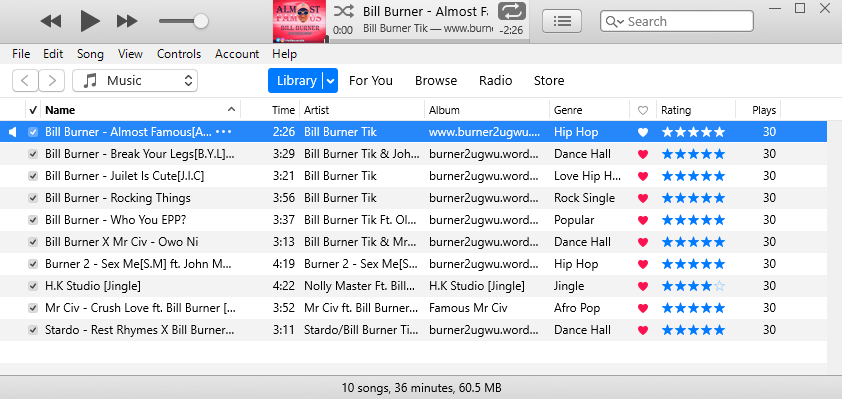Uncheck the Burner 2 - Sex Me checkbox
The width and height of the screenshot is (842, 399).
(33, 264)
